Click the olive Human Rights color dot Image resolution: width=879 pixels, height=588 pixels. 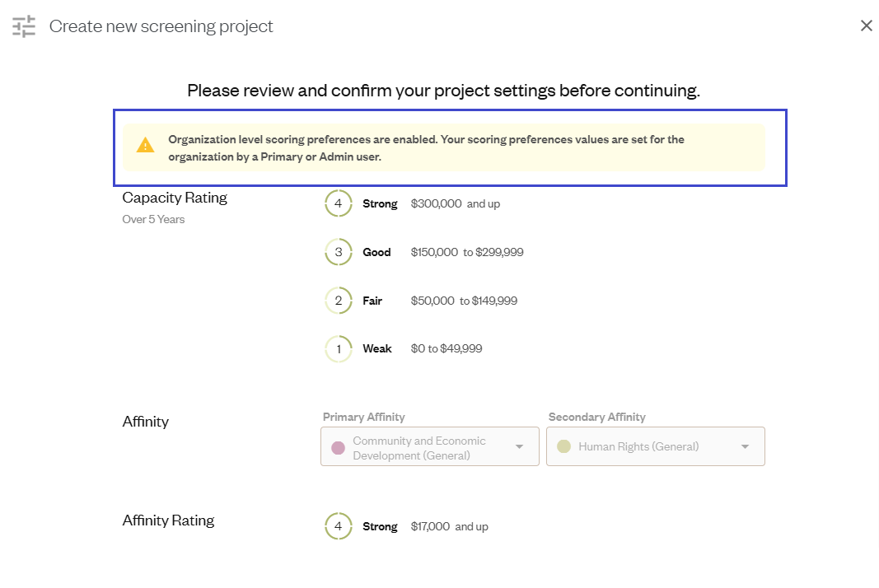[564, 446]
